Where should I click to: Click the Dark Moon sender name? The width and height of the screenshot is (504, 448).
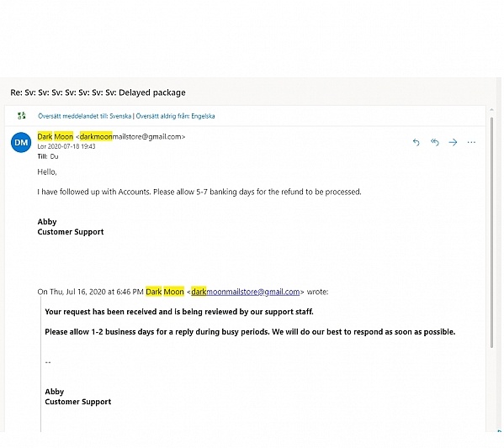[56, 136]
